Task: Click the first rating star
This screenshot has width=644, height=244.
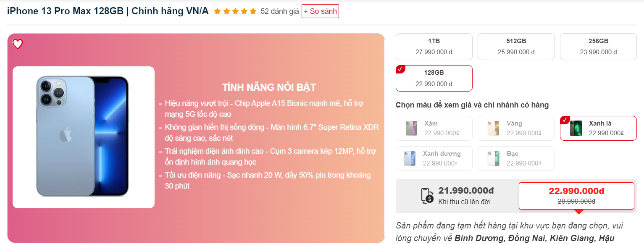Action: pyautogui.click(x=217, y=11)
